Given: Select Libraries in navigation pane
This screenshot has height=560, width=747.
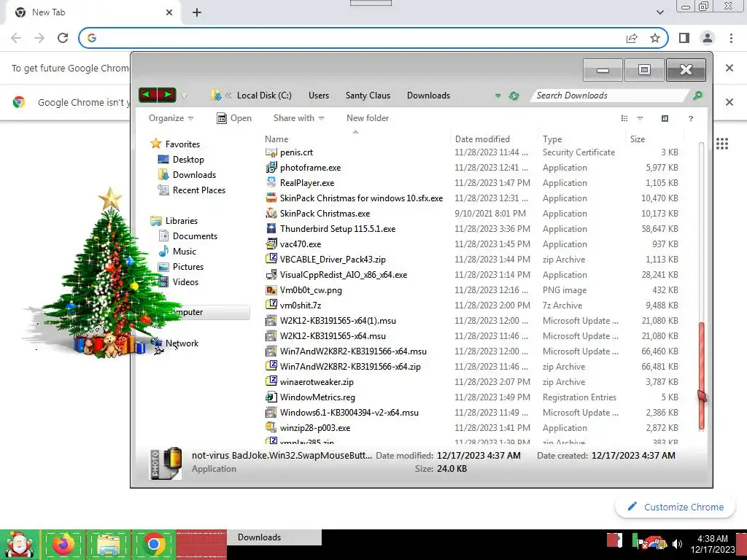Looking at the screenshot, I should [182, 220].
